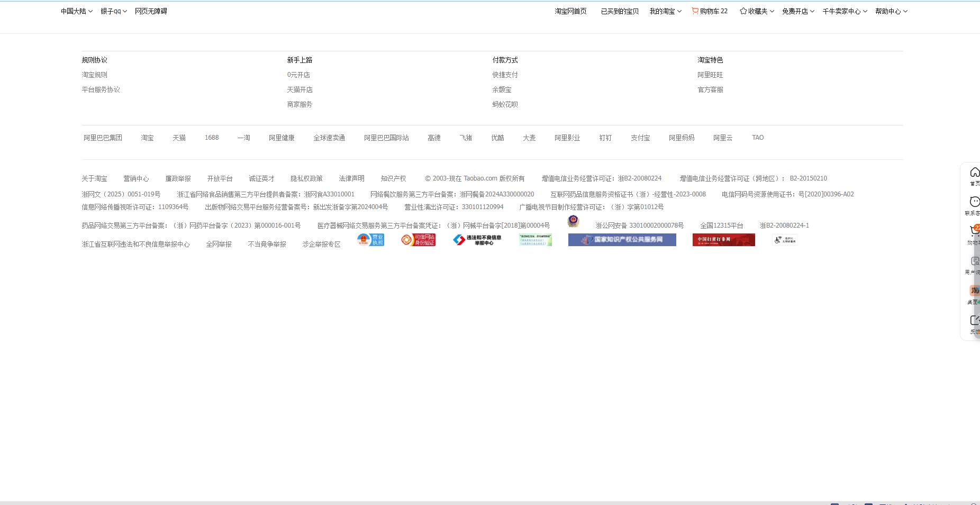Open the 0元开店 link

(298, 75)
